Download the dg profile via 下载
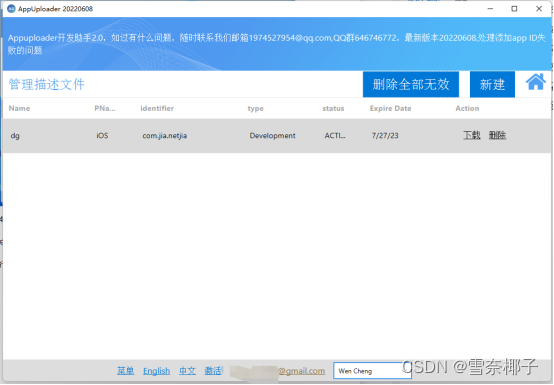Viewport: 554px width, 385px height. (x=472, y=135)
